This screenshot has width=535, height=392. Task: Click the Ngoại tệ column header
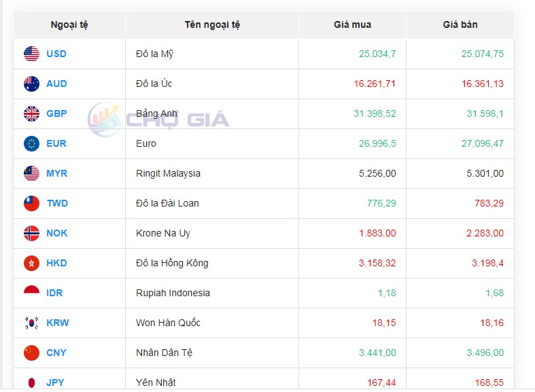69,25
